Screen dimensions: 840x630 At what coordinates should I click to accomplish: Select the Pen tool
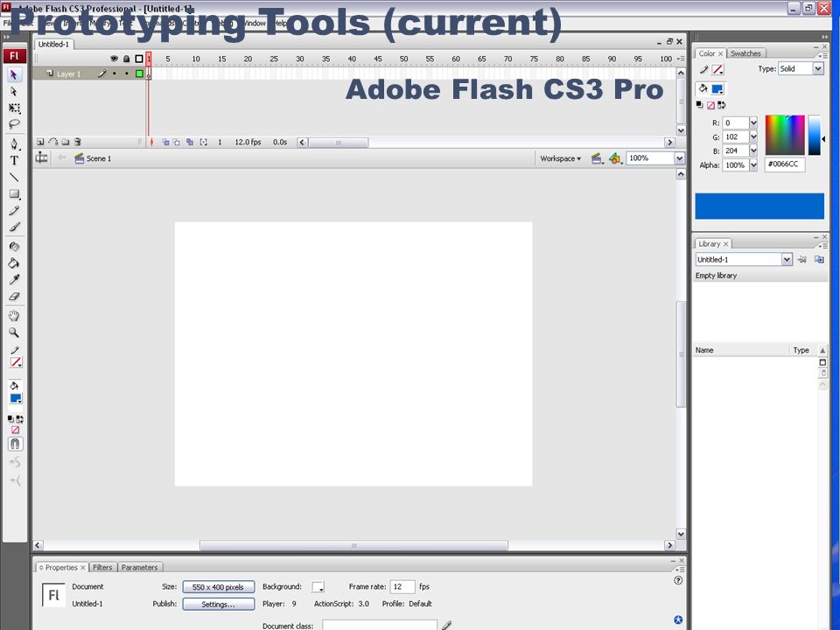15,143
